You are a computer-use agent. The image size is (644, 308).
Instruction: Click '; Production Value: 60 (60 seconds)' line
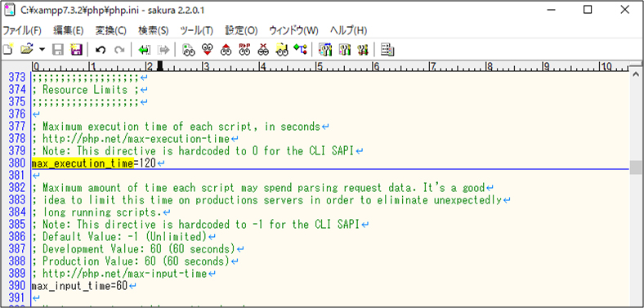[x=131, y=261]
